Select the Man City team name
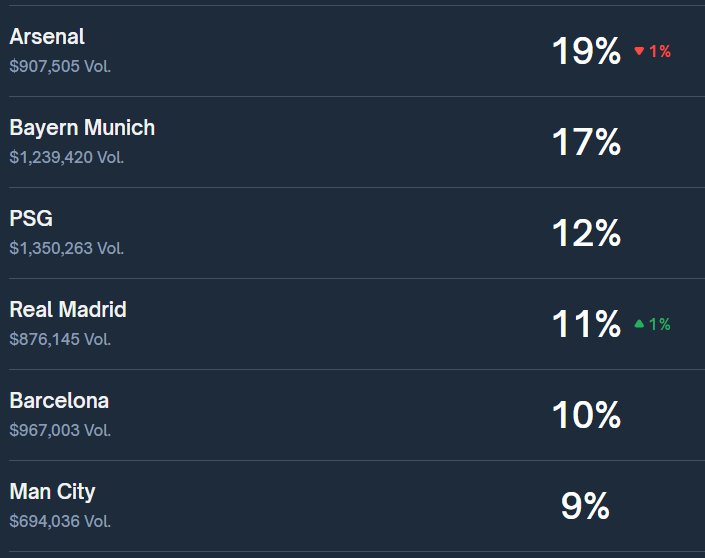Viewport: 705px width, 558px height. pos(52,492)
